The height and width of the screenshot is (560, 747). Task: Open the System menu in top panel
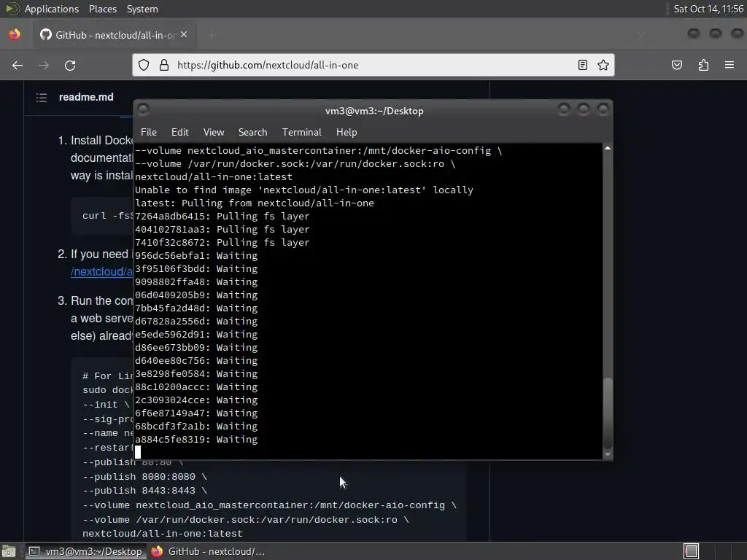click(142, 9)
